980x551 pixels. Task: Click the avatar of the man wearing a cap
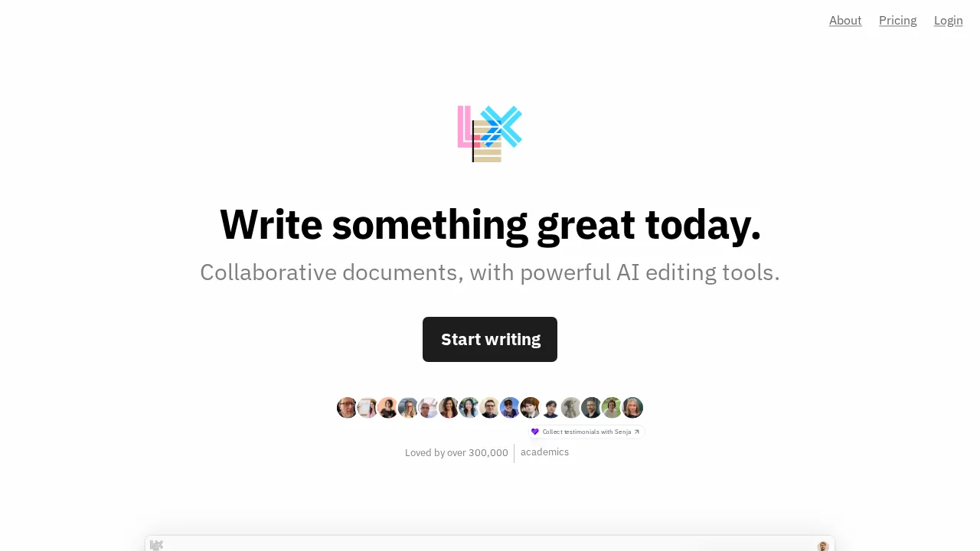510,408
